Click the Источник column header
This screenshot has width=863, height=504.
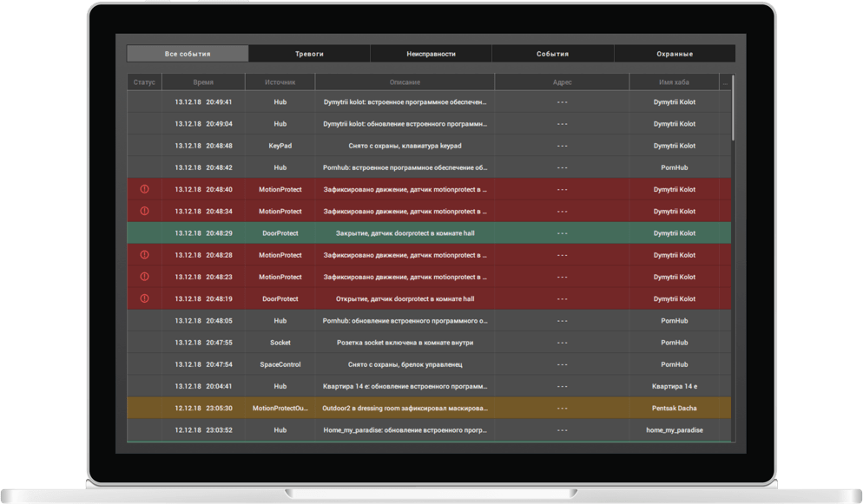[x=280, y=82]
